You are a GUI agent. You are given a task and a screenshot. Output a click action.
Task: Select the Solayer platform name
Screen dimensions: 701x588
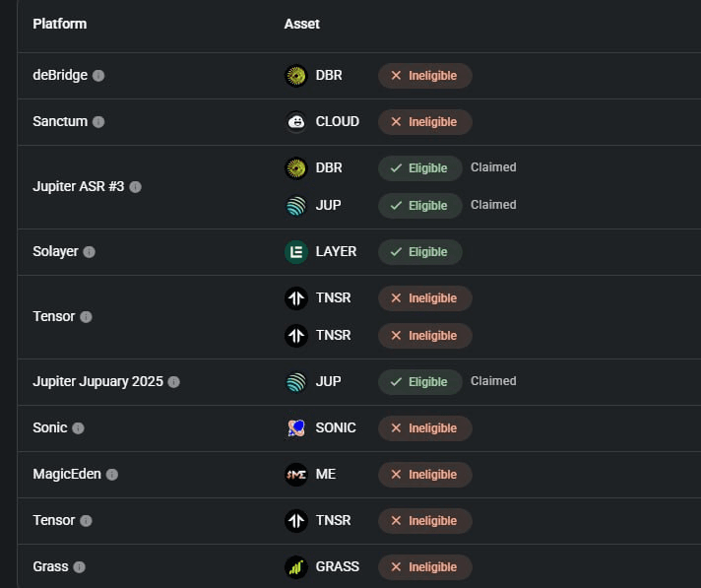coord(55,251)
